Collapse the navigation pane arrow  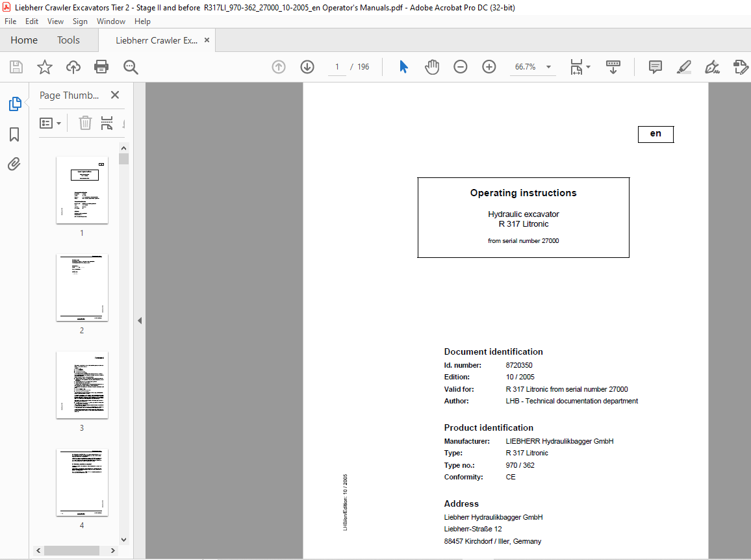[x=140, y=320]
